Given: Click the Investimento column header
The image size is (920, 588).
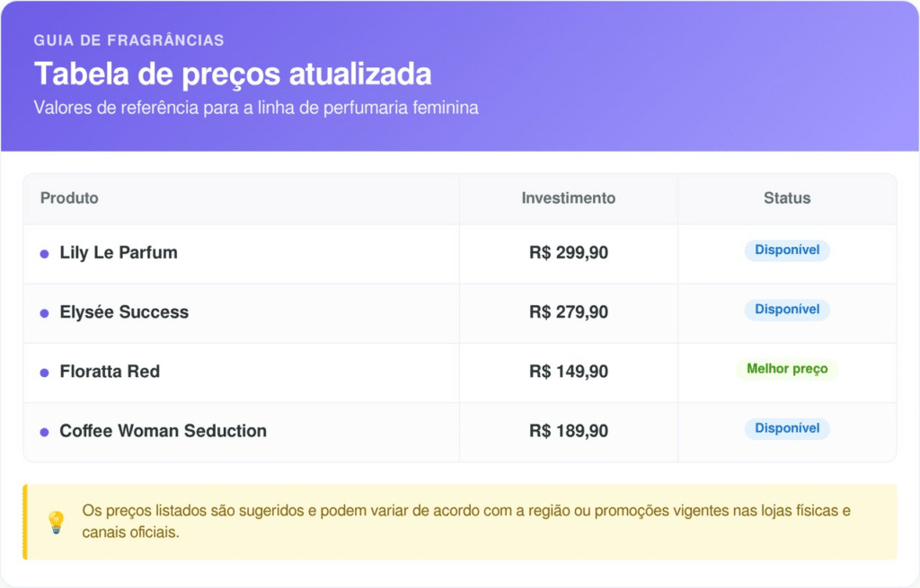Looking at the screenshot, I should [x=568, y=198].
